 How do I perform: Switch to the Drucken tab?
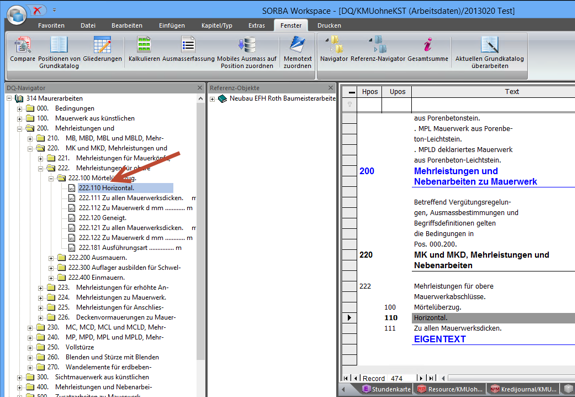329,26
